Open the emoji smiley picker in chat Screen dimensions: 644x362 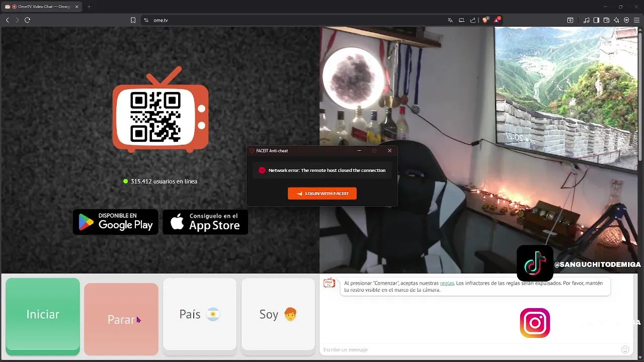coord(625,349)
